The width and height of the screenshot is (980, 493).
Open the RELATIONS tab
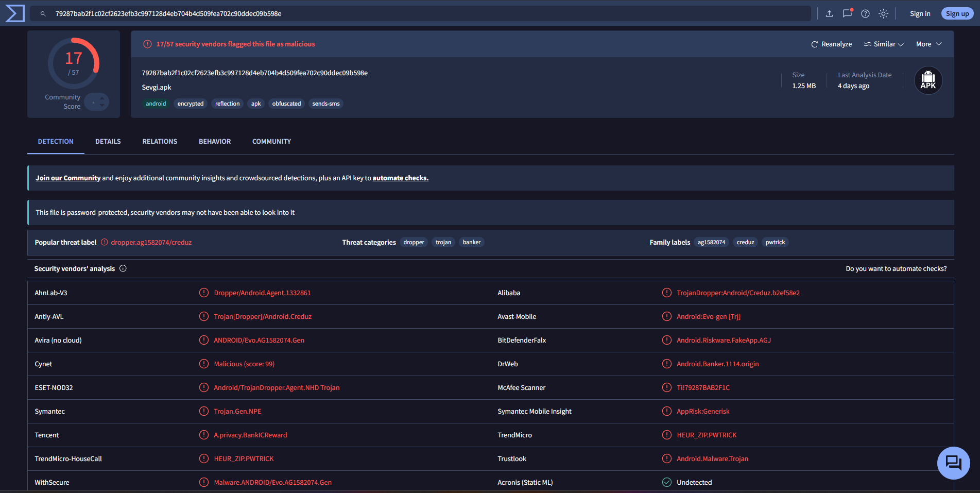160,141
